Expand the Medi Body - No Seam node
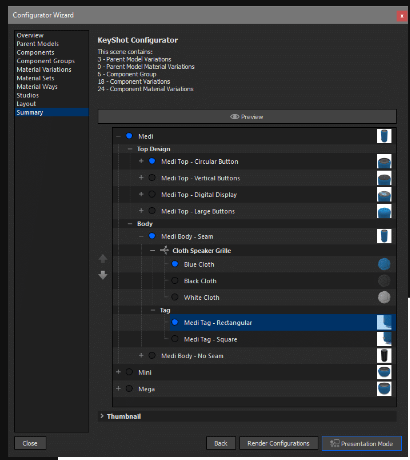The width and height of the screenshot is (410, 460). (x=141, y=355)
